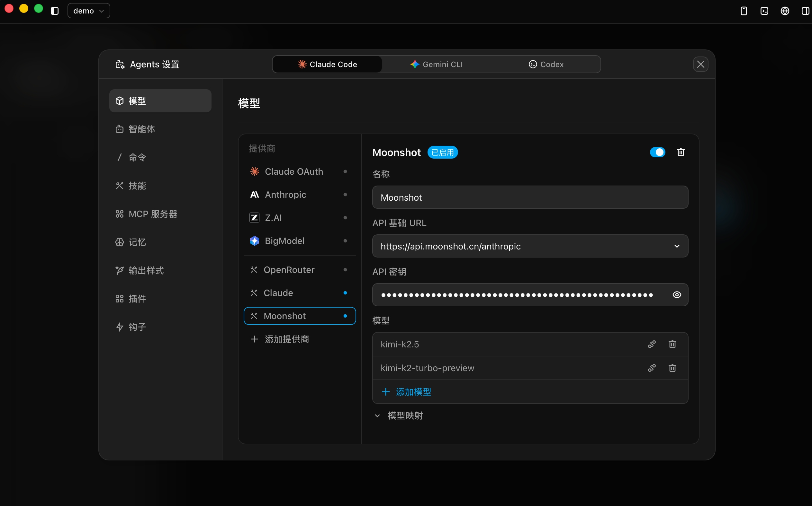Switch to the Gemini CLI tab

pyautogui.click(x=436, y=64)
